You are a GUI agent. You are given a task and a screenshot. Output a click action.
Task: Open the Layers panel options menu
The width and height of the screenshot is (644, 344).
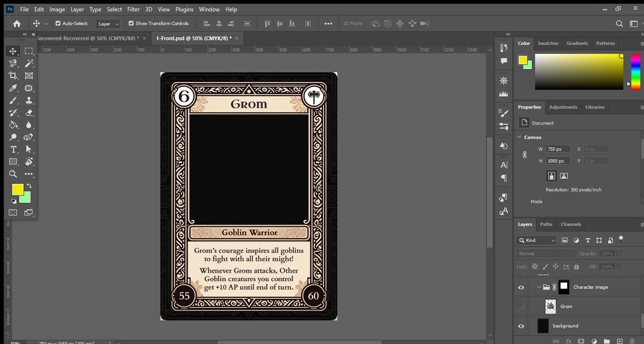(x=642, y=224)
